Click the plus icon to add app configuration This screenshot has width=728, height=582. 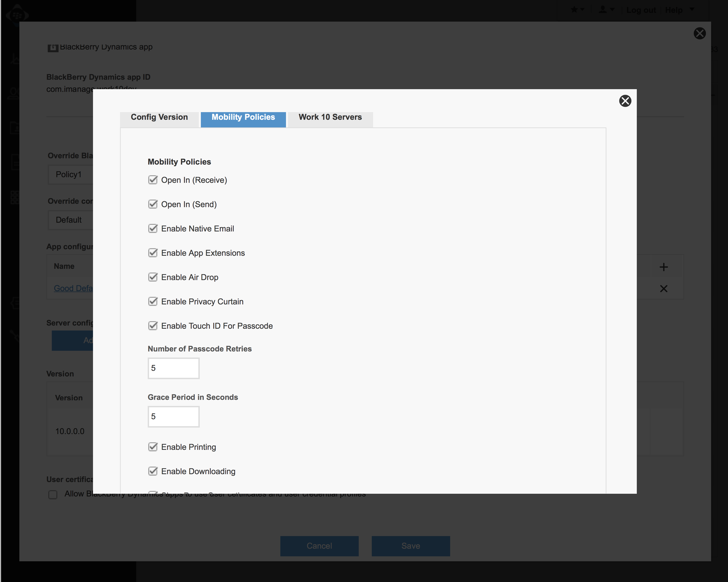pyautogui.click(x=664, y=267)
